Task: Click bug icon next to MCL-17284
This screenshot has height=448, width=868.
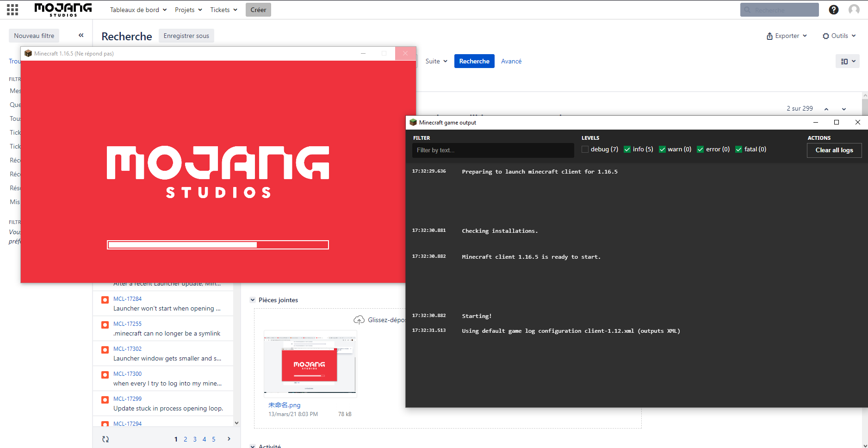Action: [105, 300]
